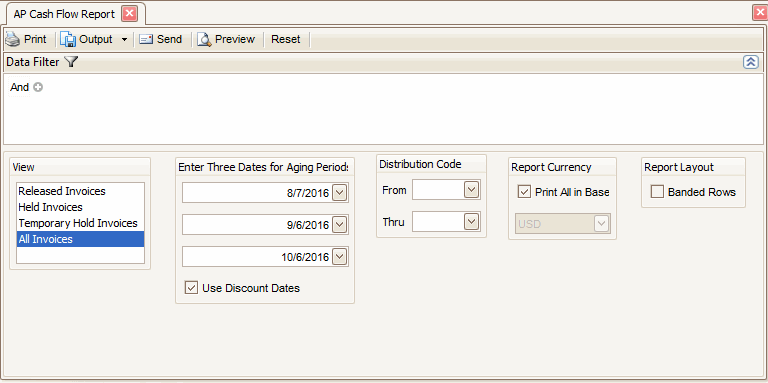Click the Print printer icon
The height and width of the screenshot is (383, 768).
(x=12, y=39)
